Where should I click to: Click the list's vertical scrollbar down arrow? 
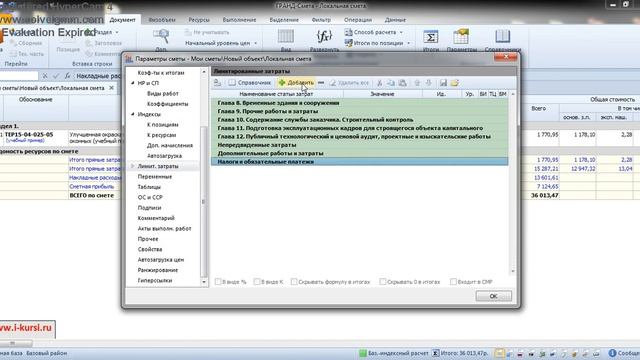click(x=513, y=271)
